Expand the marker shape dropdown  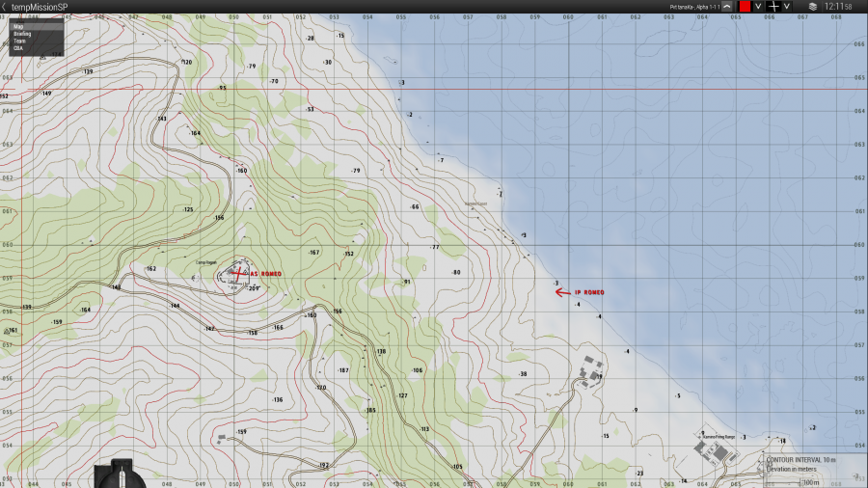point(786,7)
